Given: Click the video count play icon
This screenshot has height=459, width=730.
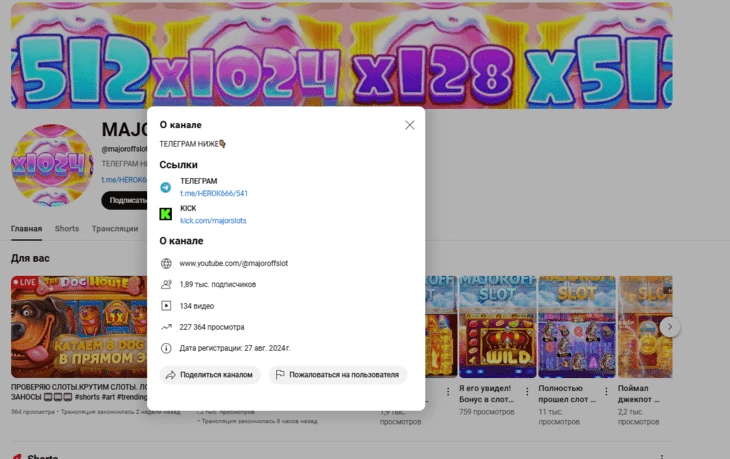Looking at the screenshot, I should pyautogui.click(x=166, y=306).
